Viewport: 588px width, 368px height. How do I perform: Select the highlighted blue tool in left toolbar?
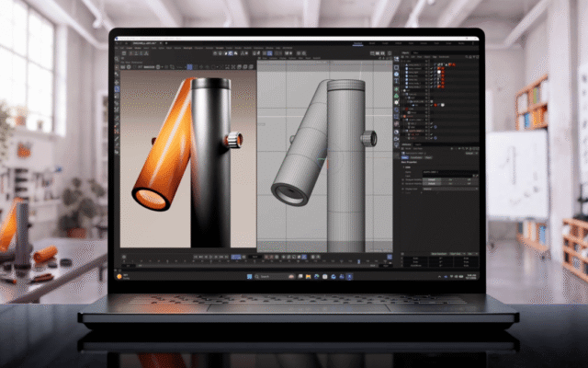pos(117,89)
